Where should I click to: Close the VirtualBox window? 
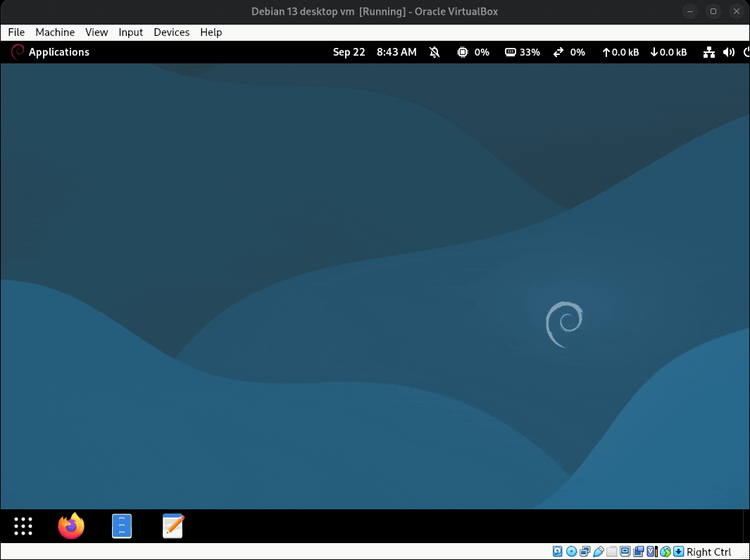[x=737, y=11]
